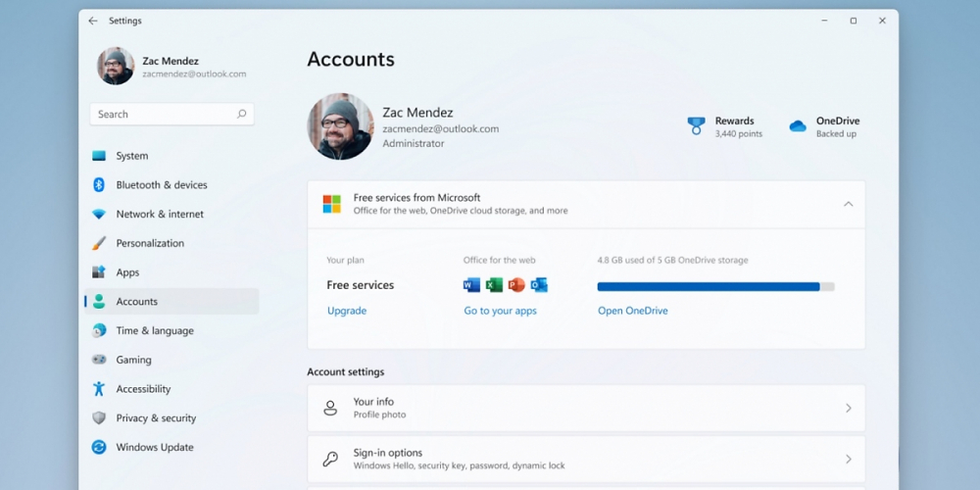Open the Apps settings category
This screenshot has height=490, width=980.
point(171,272)
